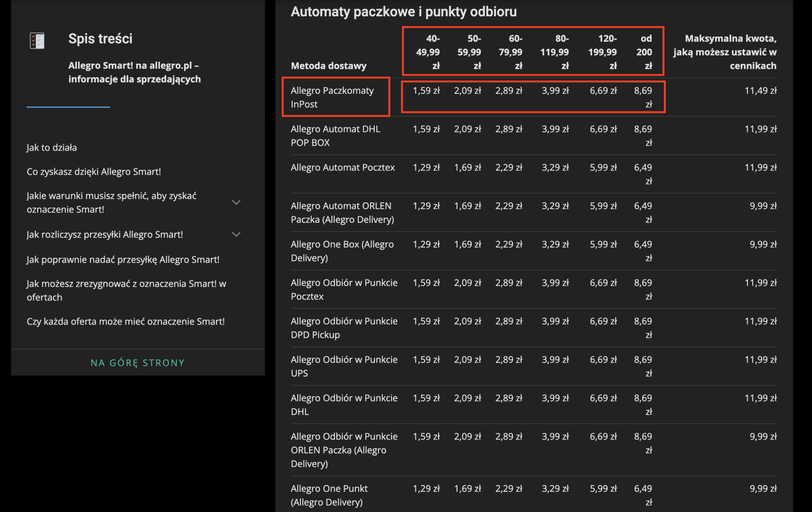Click 'Automaty paczkowe i punkty odbioru' heading
This screenshot has height=512, width=812.
pyautogui.click(x=404, y=11)
